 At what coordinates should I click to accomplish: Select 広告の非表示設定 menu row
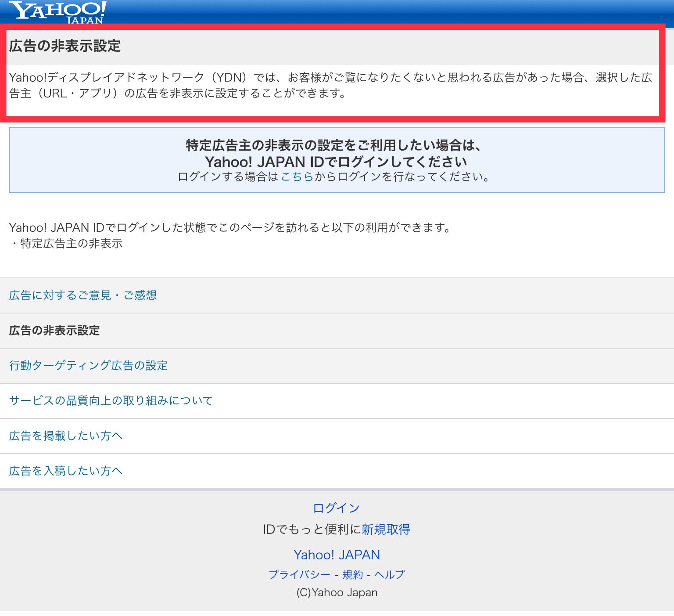337,331
